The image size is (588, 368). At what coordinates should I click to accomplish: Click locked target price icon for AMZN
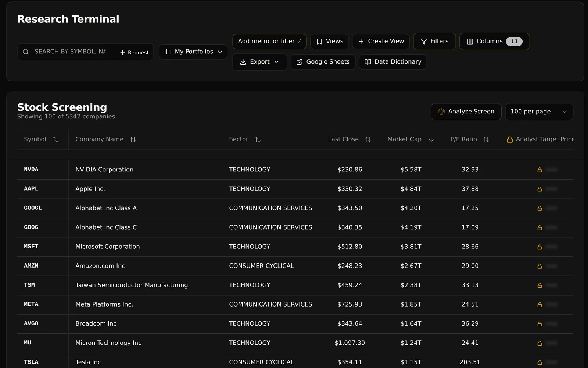(x=539, y=266)
